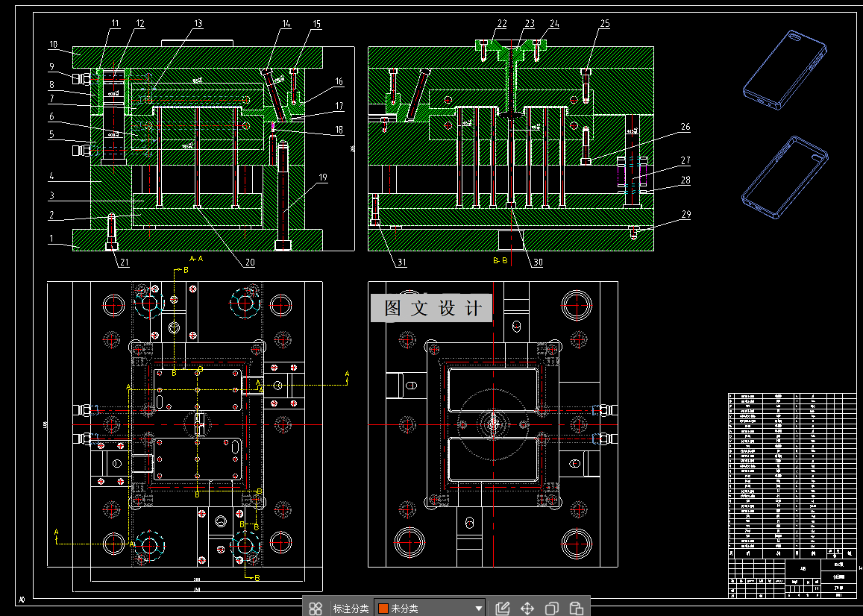The width and height of the screenshot is (863, 616).
Task: Select the move crosshair arrows tool
Action: [527, 609]
